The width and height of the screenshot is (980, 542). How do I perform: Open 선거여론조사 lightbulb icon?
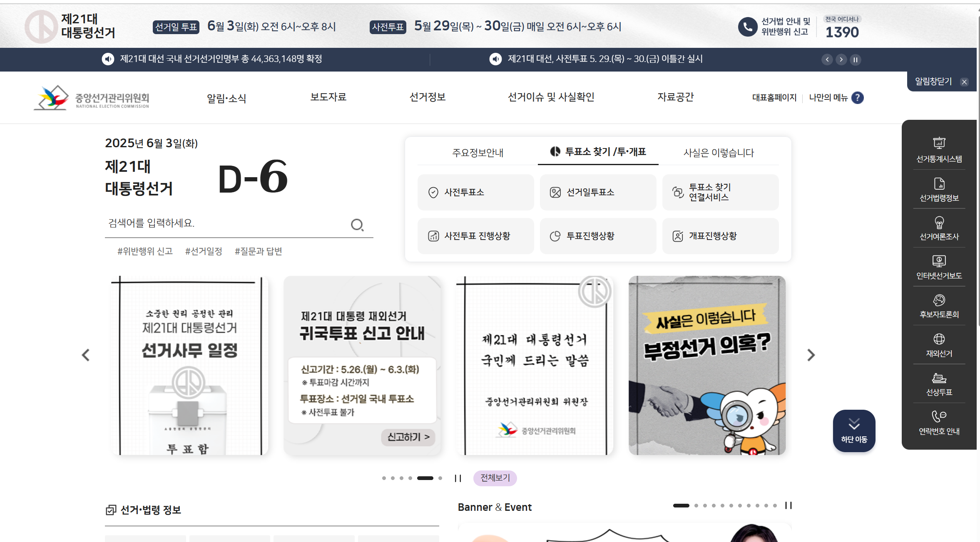tap(939, 223)
